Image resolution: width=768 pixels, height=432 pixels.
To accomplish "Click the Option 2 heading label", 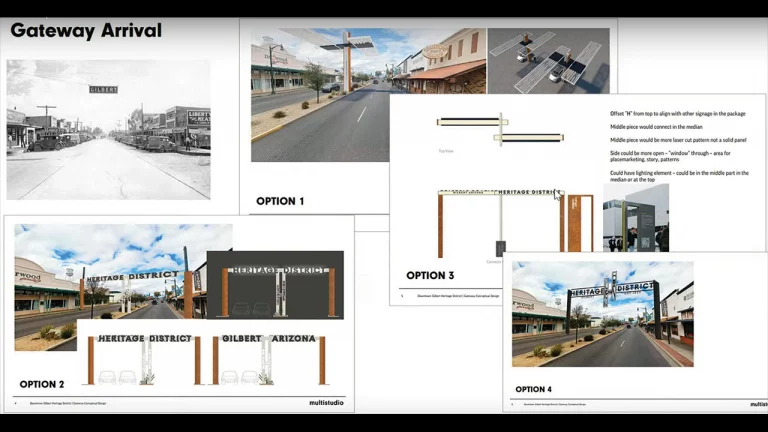I will [x=42, y=384].
